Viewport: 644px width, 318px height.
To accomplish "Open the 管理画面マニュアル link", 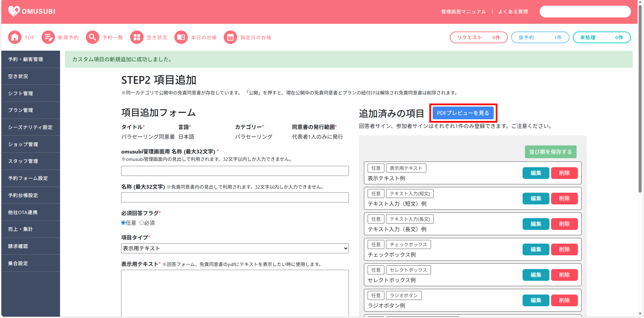I will tap(463, 12).
